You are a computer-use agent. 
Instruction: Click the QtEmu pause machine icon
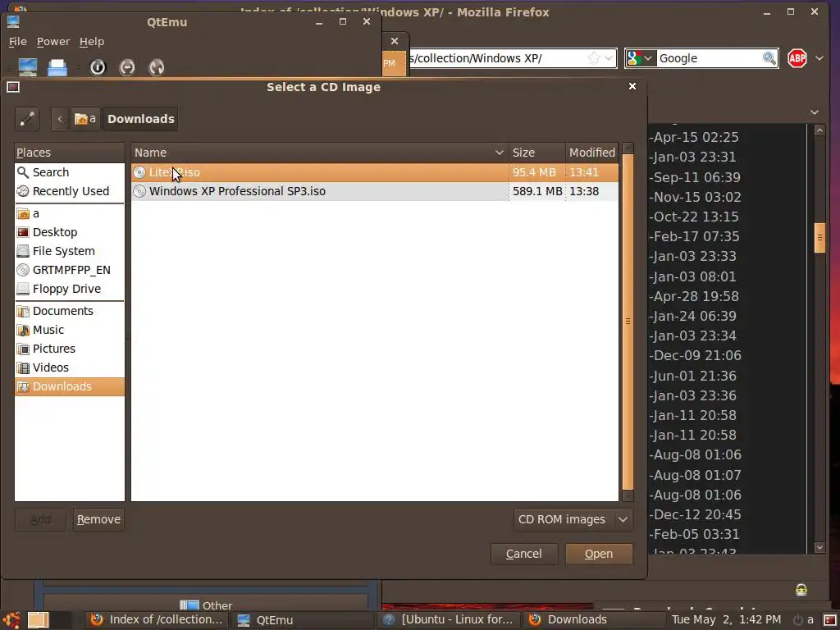click(127, 67)
